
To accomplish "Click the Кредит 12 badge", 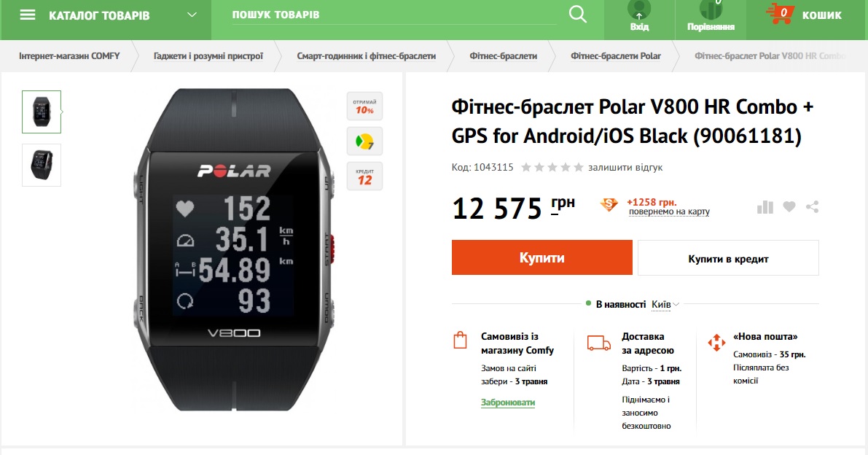I will [x=365, y=176].
